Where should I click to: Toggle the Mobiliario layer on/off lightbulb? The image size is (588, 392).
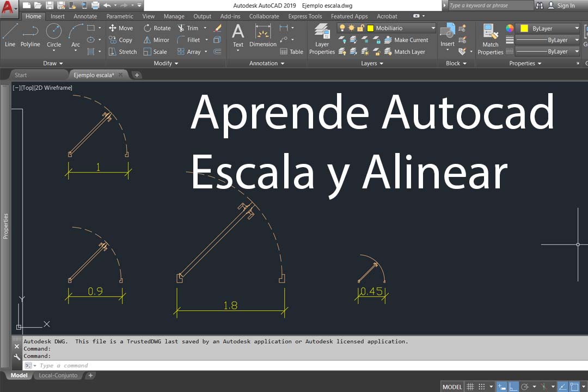click(x=342, y=28)
